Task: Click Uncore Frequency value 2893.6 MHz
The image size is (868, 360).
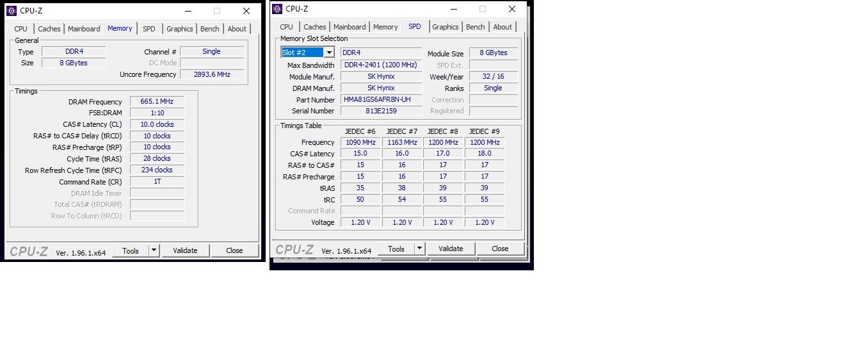Action: pyautogui.click(x=212, y=74)
